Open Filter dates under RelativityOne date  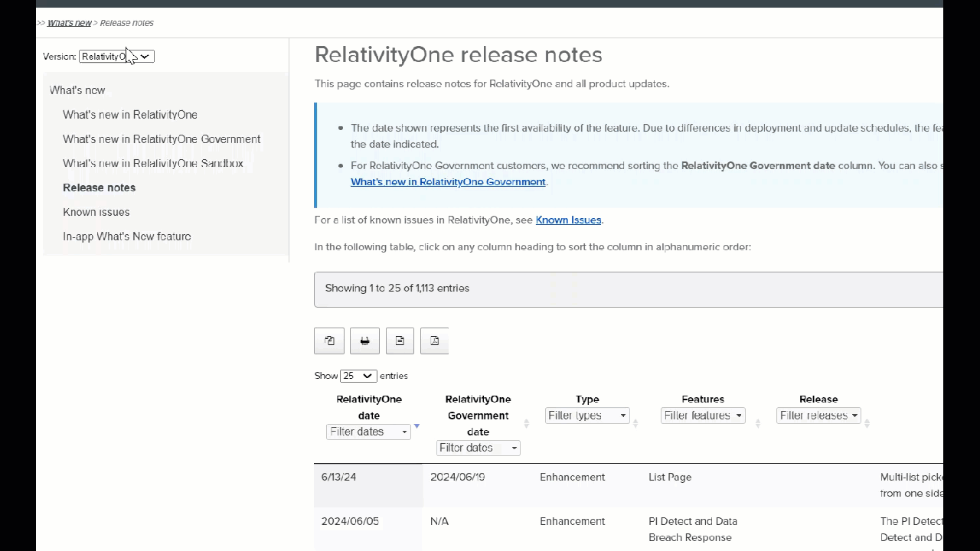tap(368, 432)
